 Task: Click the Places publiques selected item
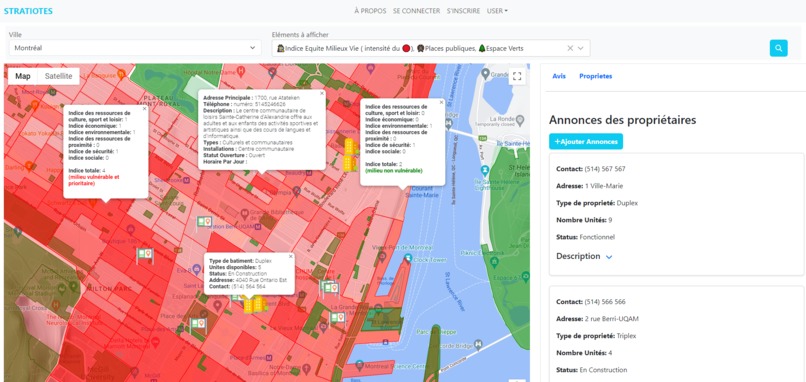click(x=446, y=48)
